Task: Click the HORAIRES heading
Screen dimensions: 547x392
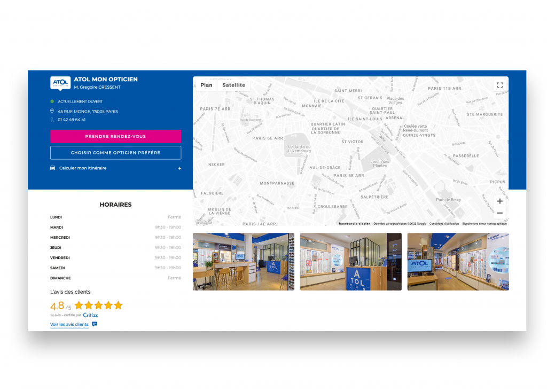Action: pyautogui.click(x=115, y=205)
